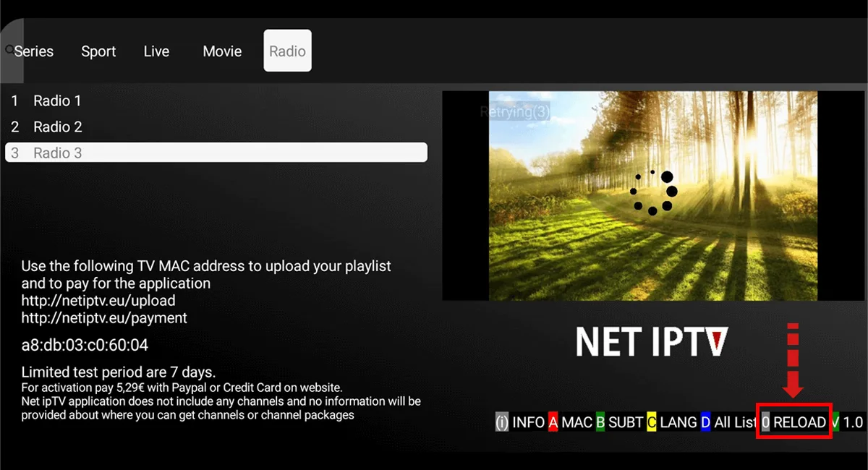Click the blue D All List key icon
This screenshot has height=470, width=868.
[706, 422]
